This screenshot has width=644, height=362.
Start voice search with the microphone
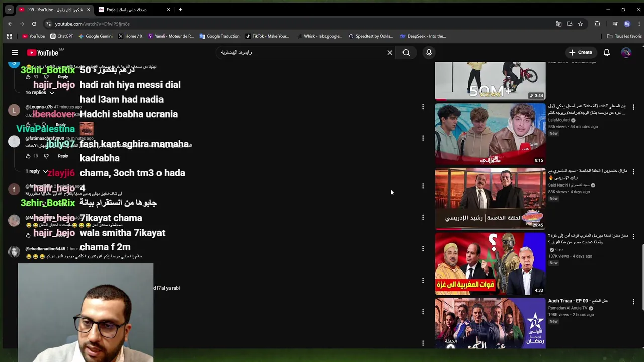[x=429, y=52]
